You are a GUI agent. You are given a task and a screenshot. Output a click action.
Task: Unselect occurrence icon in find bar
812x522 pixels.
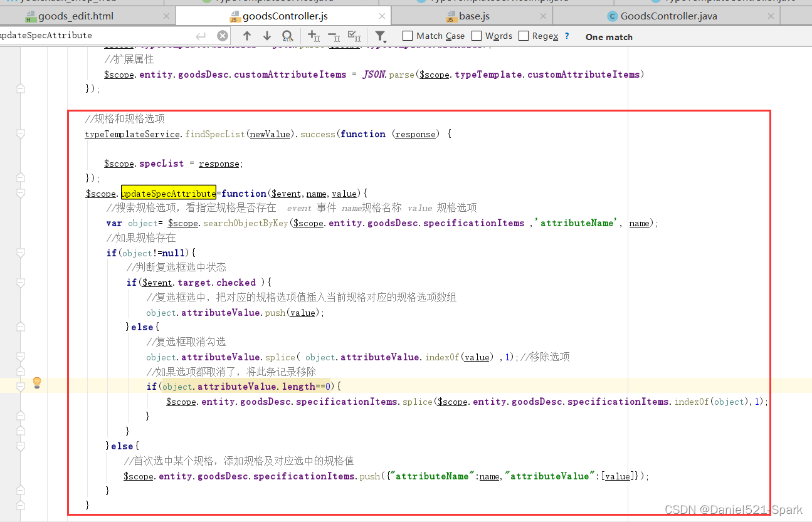click(334, 36)
